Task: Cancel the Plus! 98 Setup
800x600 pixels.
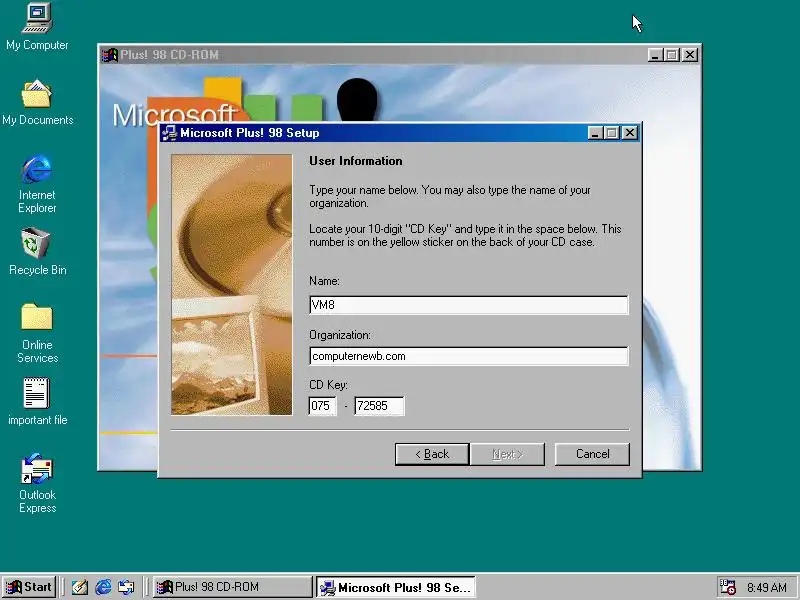Action: pos(592,454)
